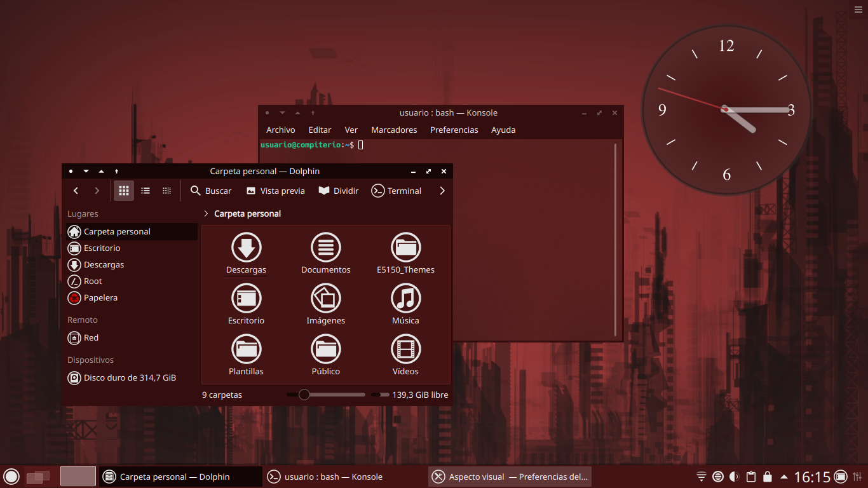This screenshot has width=868, height=488.
Task: Select Papelera in the Lugares panel
Action: [132, 297]
